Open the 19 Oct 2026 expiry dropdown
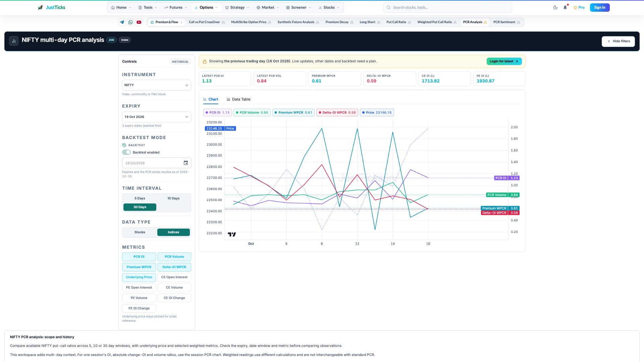This screenshot has width=644, height=362. pos(156,117)
